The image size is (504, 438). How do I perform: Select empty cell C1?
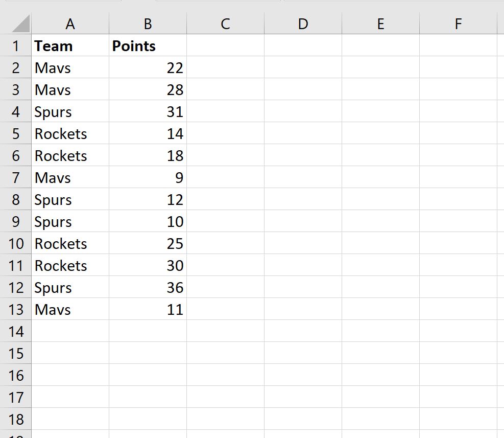pos(225,45)
